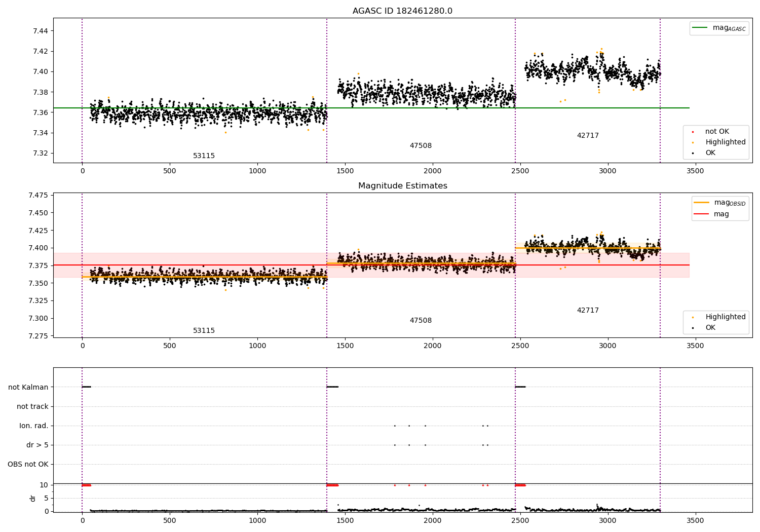Click the rotated 'dr' axis label
The width and height of the screenshot is (760, 532).
tap(33, 498)
